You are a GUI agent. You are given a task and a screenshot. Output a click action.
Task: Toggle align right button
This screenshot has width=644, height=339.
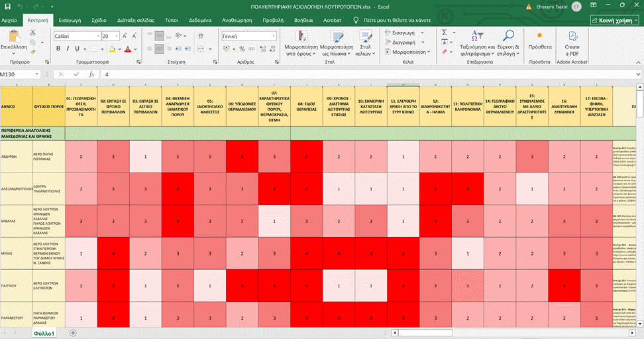169,48
